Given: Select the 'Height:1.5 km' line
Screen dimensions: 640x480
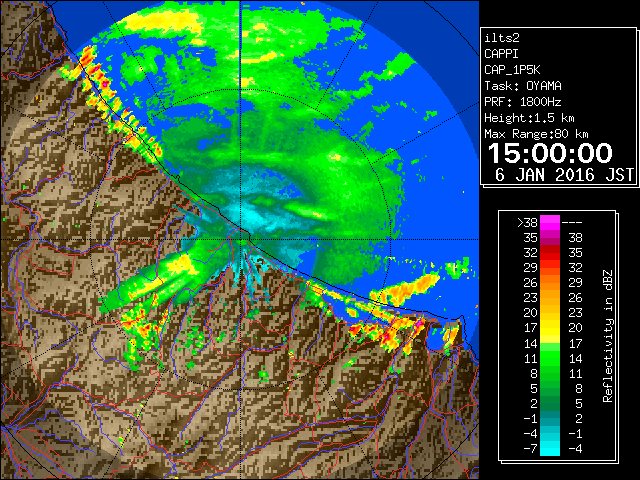Looking at the screenshot, I should 529,118.
